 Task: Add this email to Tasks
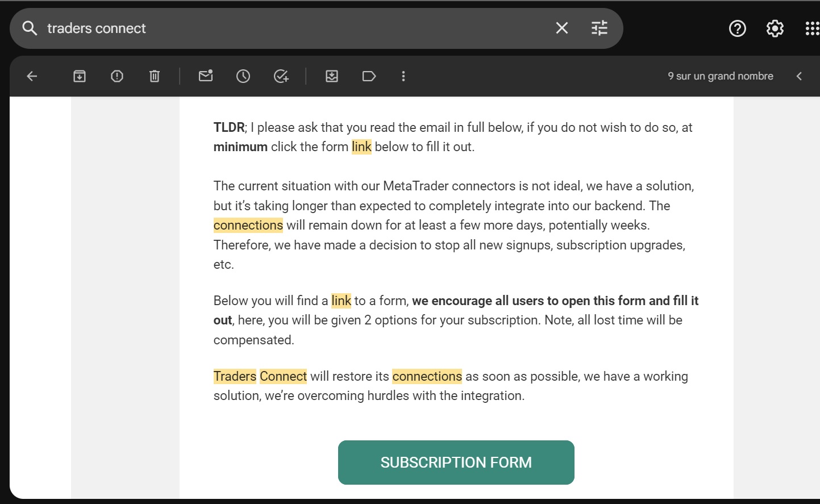(281, 76)
